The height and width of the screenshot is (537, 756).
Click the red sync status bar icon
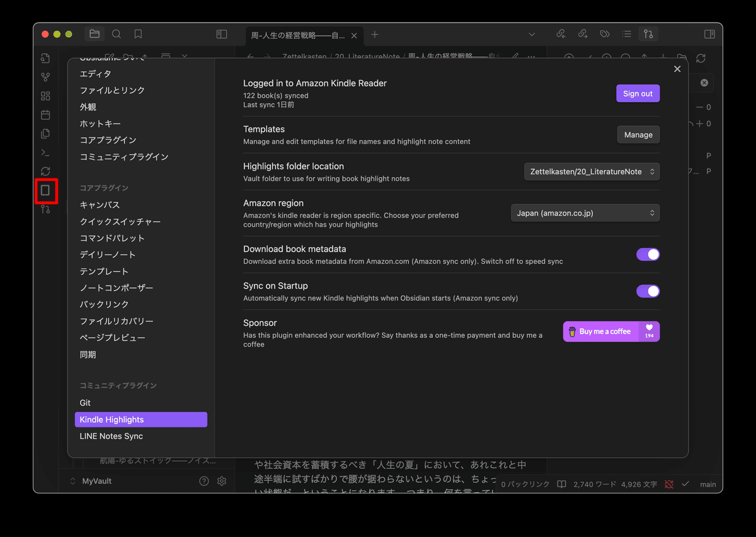point(668,484)
